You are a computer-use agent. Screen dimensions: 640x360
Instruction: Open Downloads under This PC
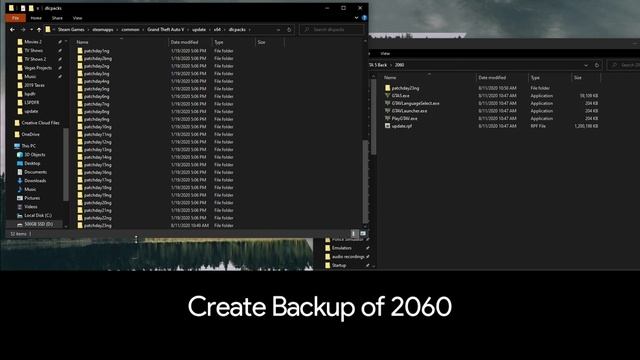click(x=35, y=181)
